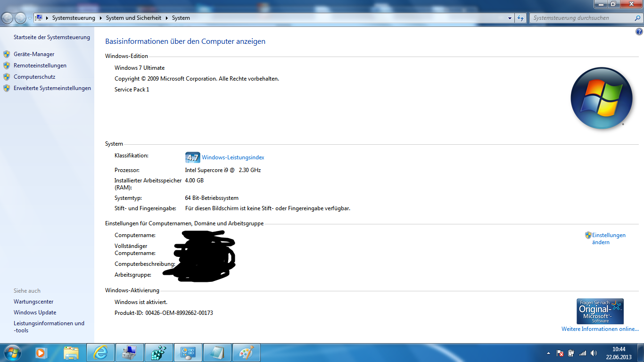Click the computer icon in address bar

click(x=39, y=18)
